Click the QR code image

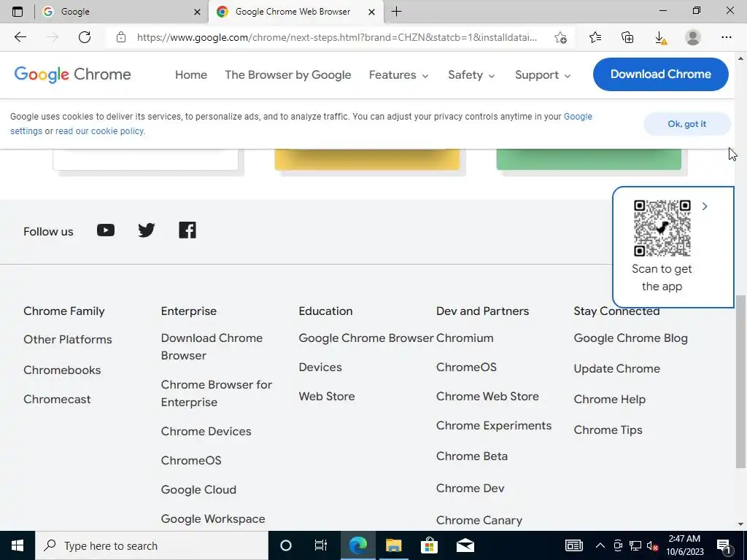click(662, 228)
